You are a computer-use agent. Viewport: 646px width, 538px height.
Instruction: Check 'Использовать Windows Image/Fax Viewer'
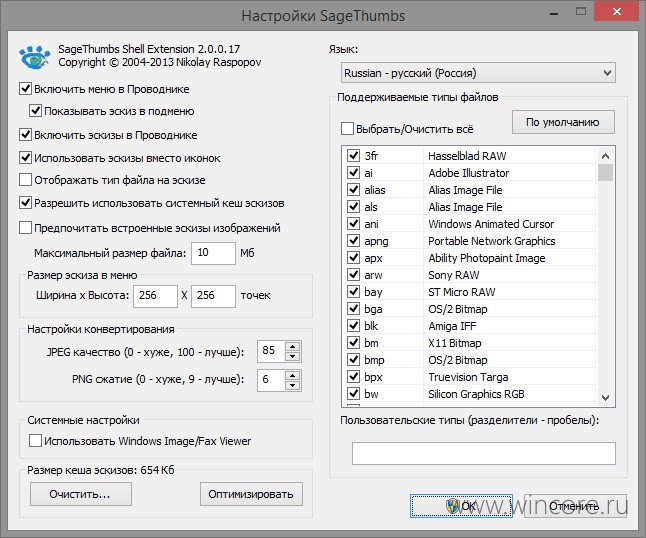pos(35,440)
